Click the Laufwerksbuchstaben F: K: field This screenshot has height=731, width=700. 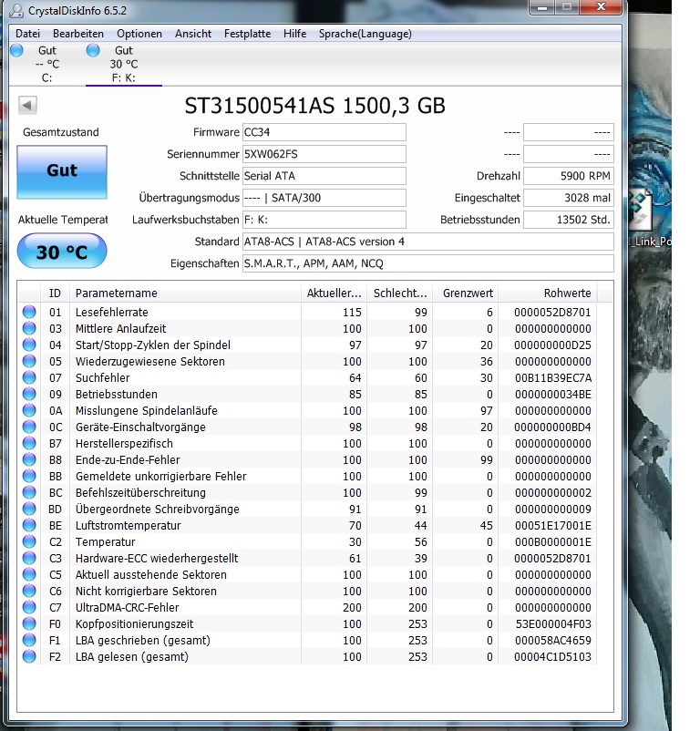[x=324, y=220]
